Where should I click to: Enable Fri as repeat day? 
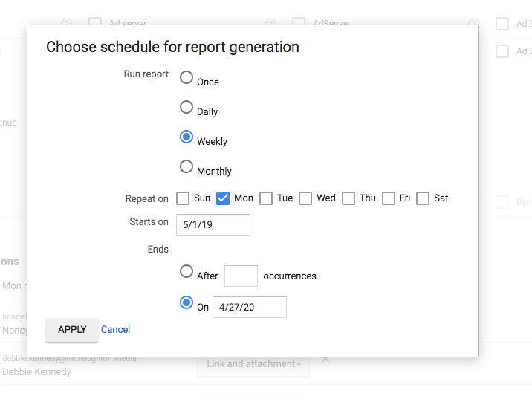point(389,198)
